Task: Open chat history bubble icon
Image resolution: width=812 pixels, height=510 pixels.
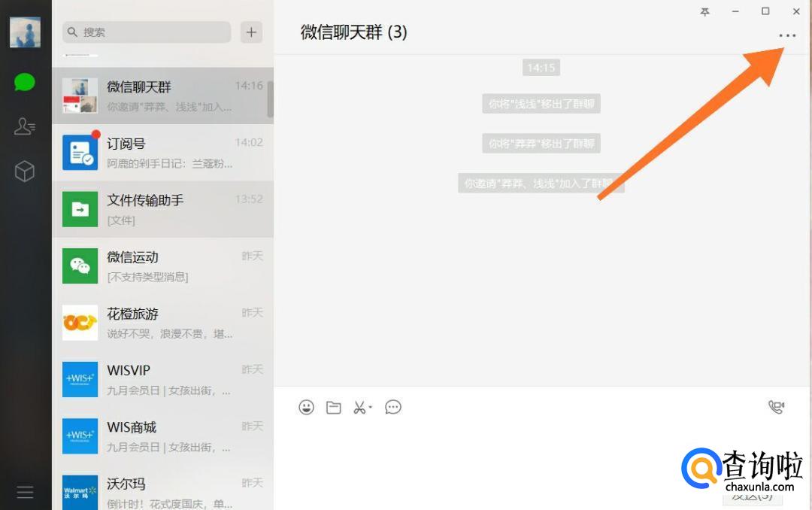Action: click(x=393, y=408)
